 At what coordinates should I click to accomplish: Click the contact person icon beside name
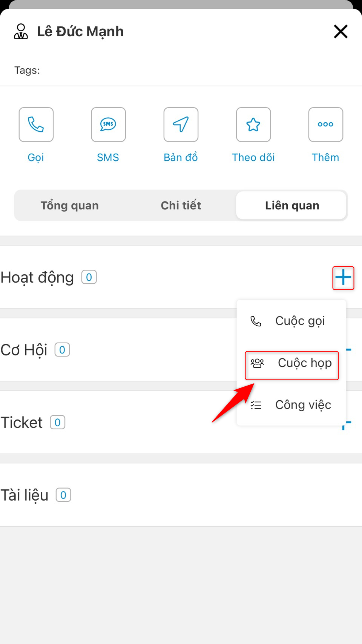(x=21, y=31)
